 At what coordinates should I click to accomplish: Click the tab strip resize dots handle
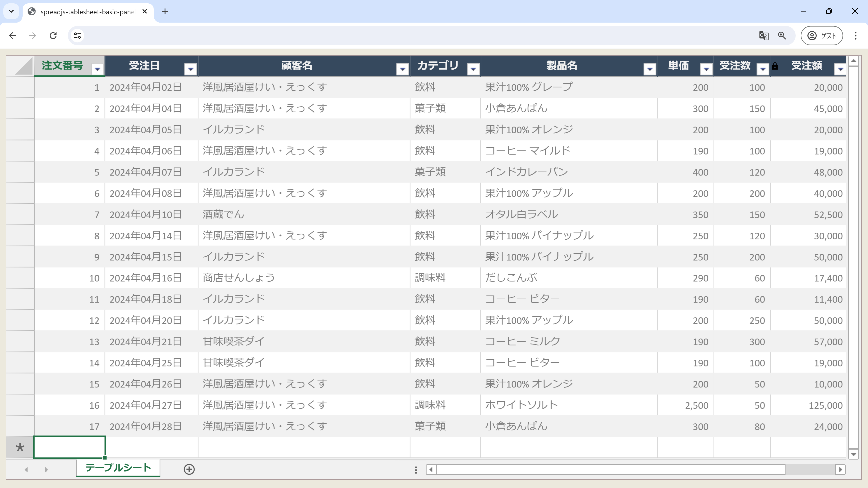tap(416, 470)
